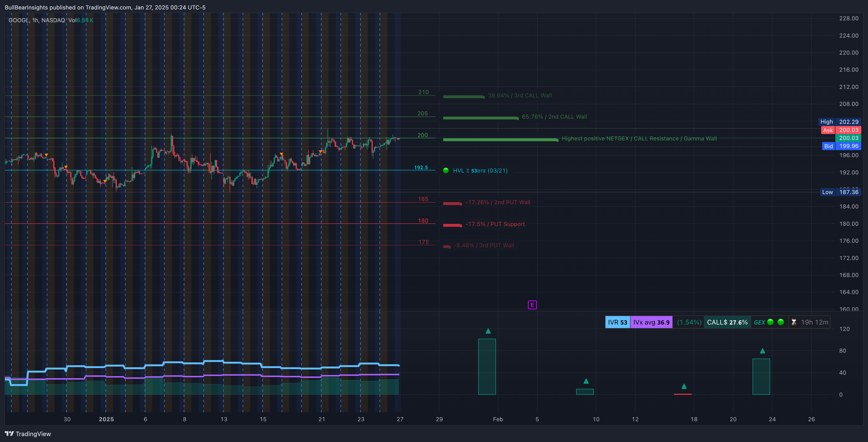Screen dimensions: 868x442
Task: Click the -17.26% / 2nd PUT Wall text
Action: click(497, 202)
